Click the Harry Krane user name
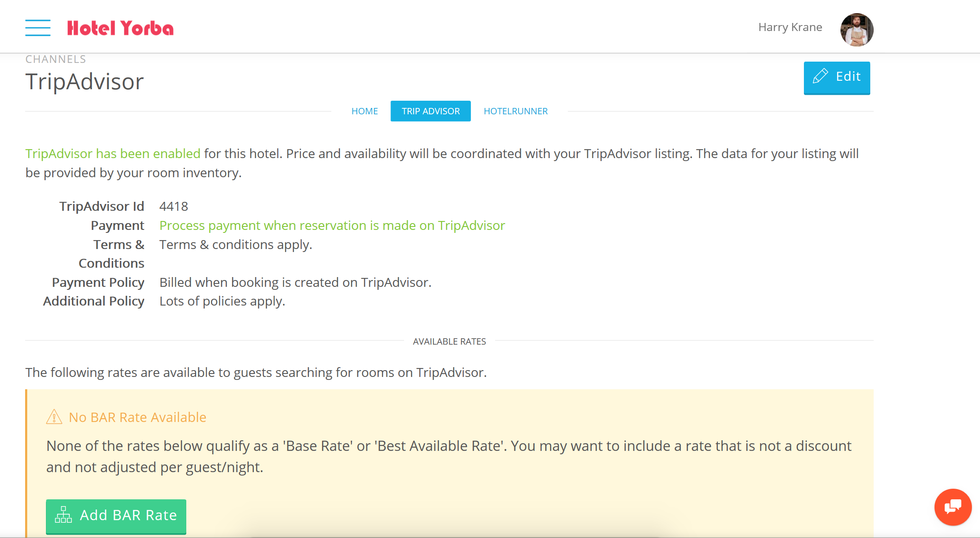 coord(790,27)
